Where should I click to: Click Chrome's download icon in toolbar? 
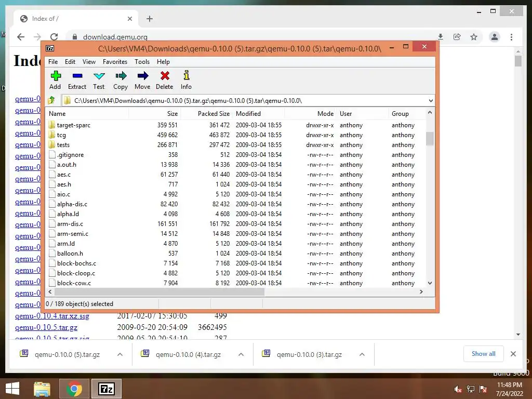[441, 37]
